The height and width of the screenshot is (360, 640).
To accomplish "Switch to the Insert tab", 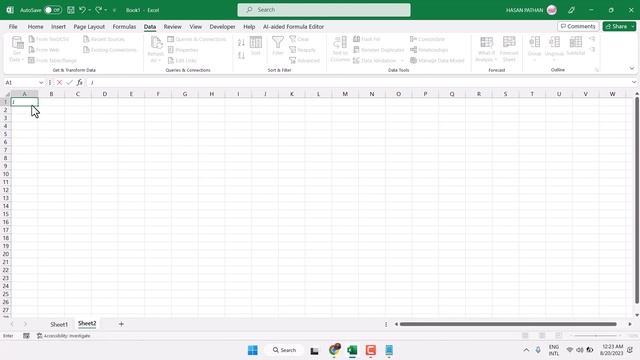I will [58, 27].
